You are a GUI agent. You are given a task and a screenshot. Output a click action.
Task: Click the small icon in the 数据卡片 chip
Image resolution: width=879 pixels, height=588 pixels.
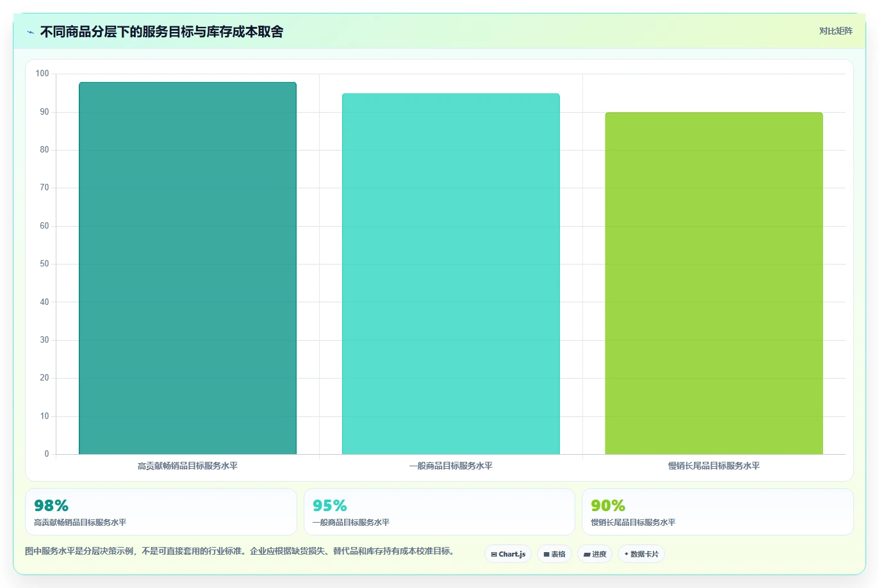(x=627, y=554)
